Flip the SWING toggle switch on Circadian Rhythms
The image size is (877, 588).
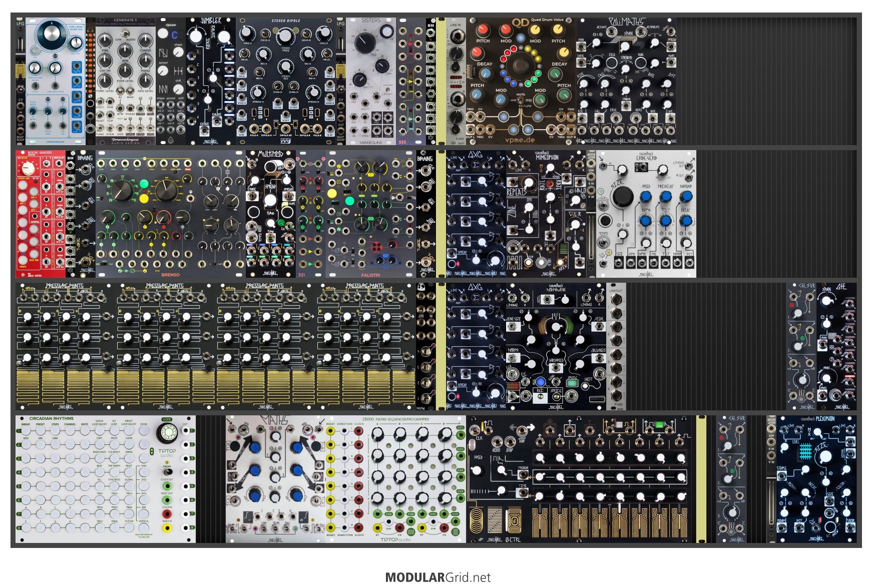[x=167, y=472]
